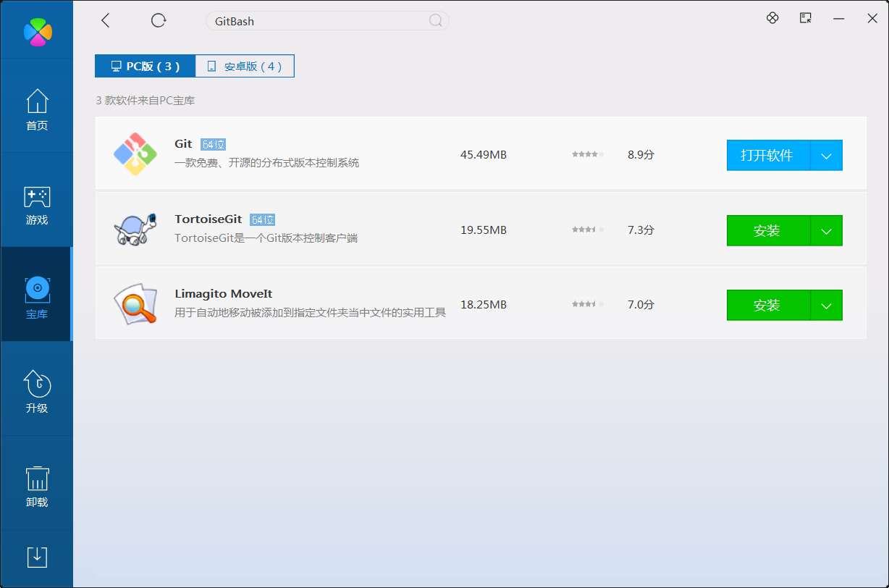The width and height of the screenshot is (889, 588).
Task: Click the 7.0分 score text
Action: coord(641,304)
